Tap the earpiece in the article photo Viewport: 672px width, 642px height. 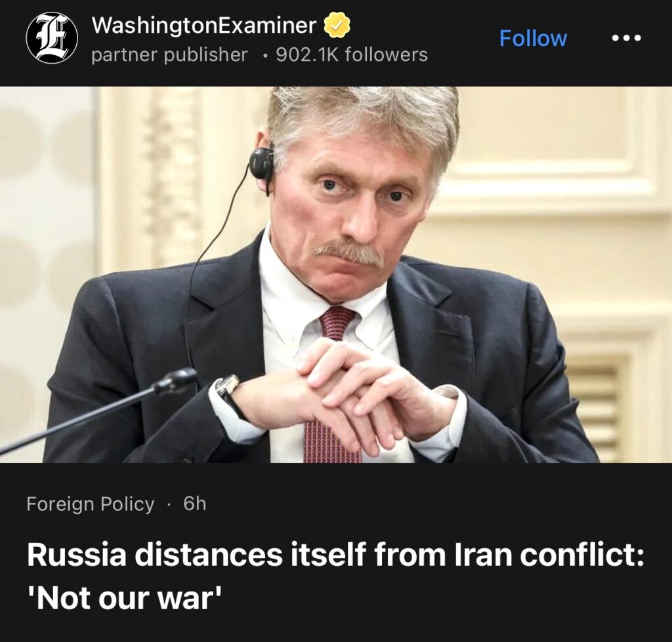click(261, 165)
